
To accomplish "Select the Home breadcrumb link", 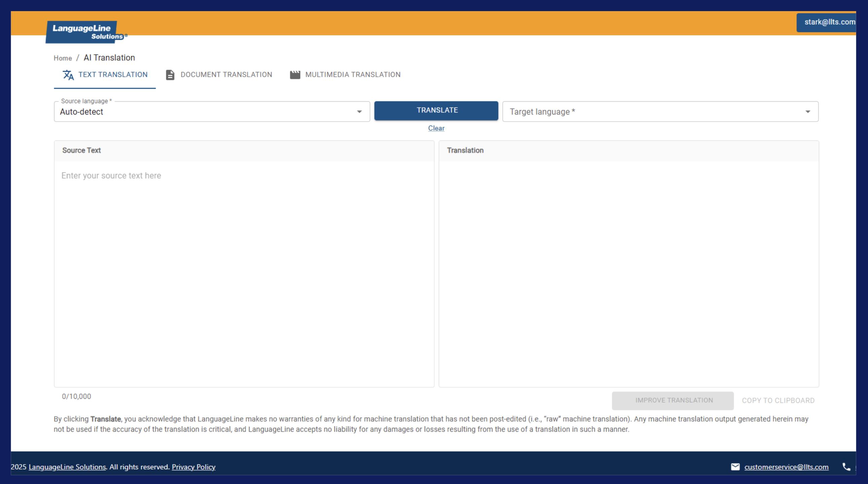I will (x=63, y=58).
